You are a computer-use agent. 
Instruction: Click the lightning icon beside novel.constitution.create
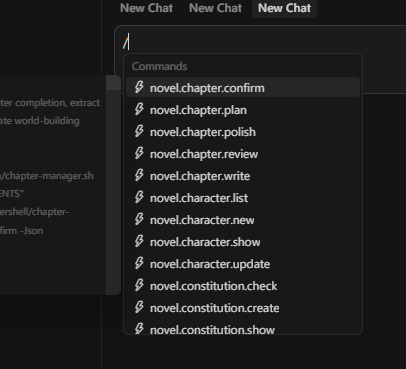(139, 308)
